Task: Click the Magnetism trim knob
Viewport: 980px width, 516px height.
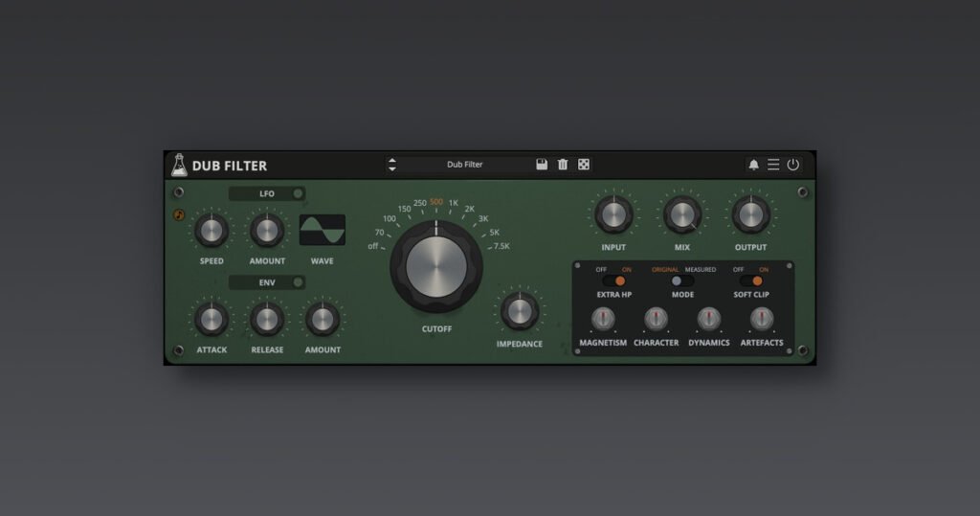Action: click(x=603, y=319)
